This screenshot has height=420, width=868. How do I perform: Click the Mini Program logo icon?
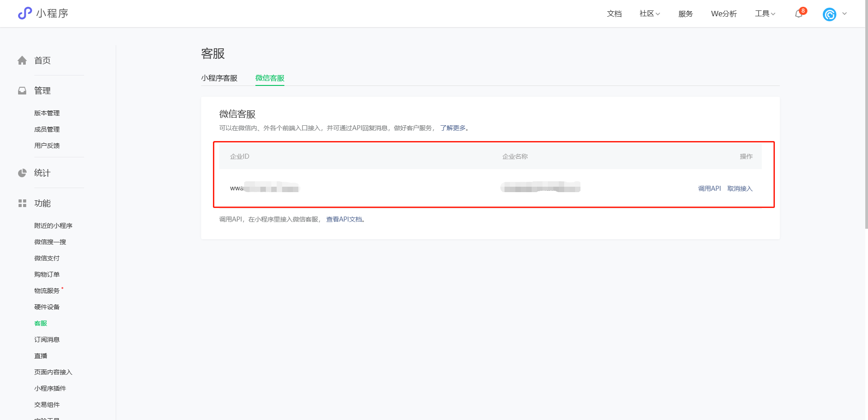(x=25, y=13)
